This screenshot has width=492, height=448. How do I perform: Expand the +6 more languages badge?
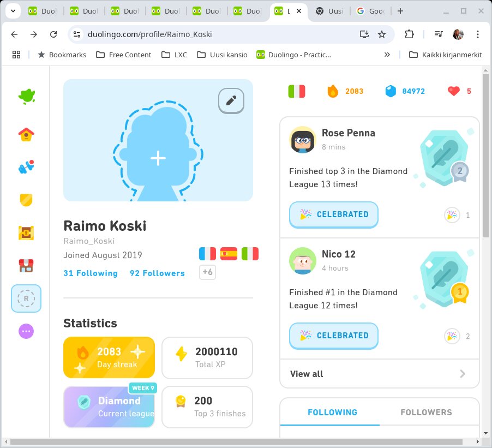click(x=207, y=272)
